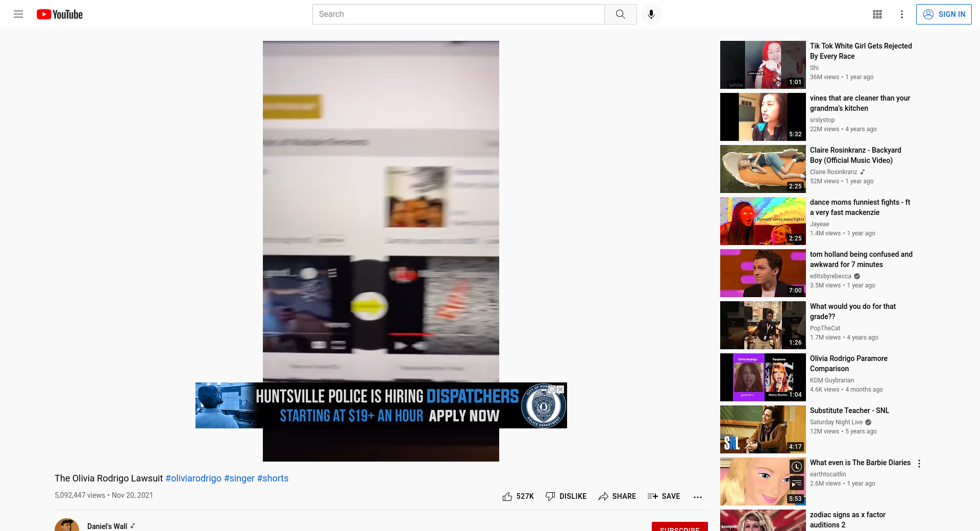Screen dimensions: 980x531
Task: Open zodiac signs x factor thumbnail
Action: click(763, 520)
